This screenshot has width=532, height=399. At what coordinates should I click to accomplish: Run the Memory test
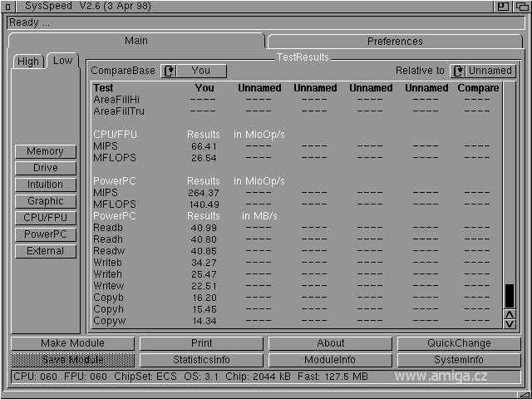coord(45,151)
